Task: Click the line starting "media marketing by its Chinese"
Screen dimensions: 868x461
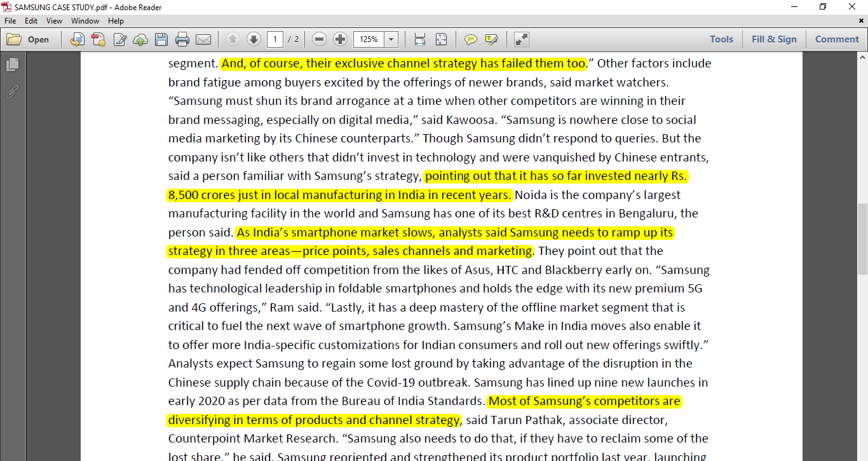Action: (x=435, y=139)
